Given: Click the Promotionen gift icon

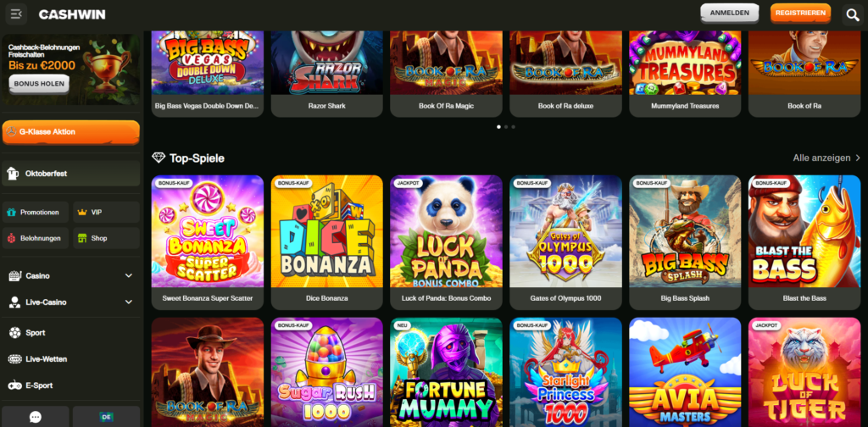Looking at the screenshot, I should point(11,212).
